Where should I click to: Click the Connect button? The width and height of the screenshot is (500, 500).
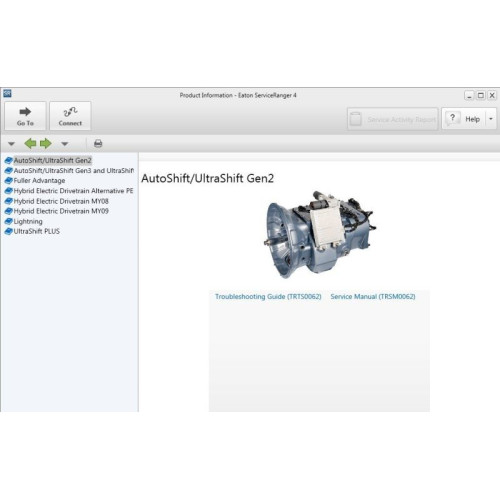[x=70, y=116]
